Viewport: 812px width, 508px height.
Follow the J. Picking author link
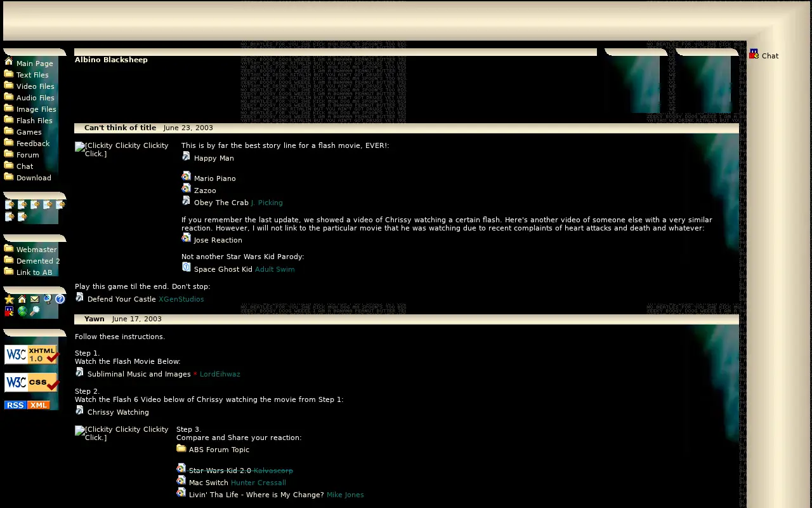[x=267, y=203]
